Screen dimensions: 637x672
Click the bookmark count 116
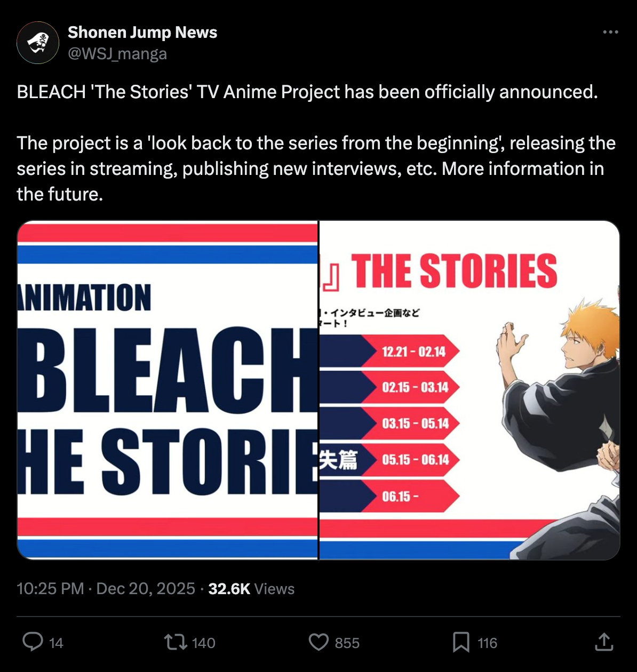487,643
